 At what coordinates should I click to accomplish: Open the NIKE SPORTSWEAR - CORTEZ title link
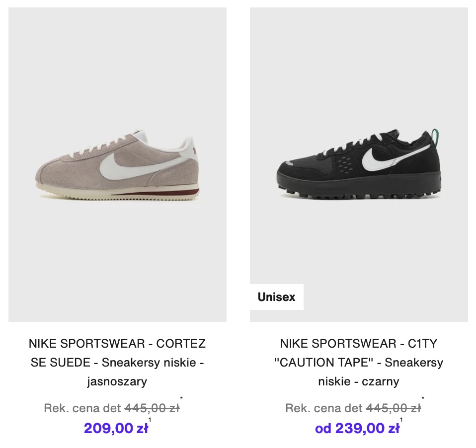coord(117,344)
